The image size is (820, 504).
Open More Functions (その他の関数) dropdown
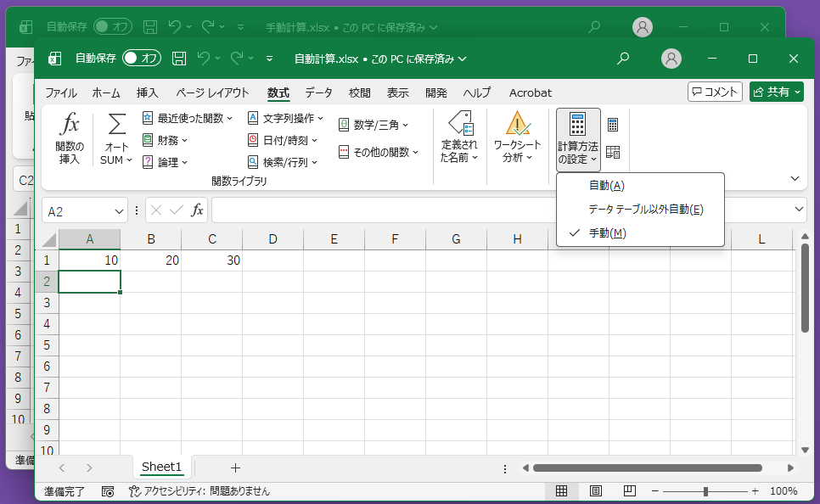[379, 152]
